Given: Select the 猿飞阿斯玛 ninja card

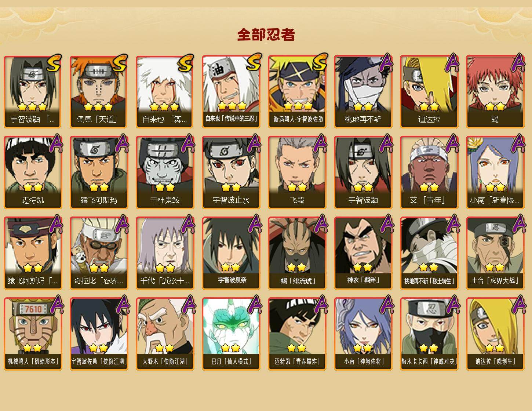Looking at the screenshot, I should click(99, 172).
